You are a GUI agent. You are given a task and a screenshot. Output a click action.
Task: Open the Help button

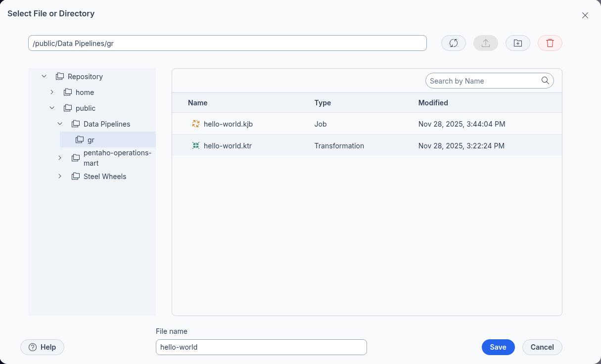(42, 347)
